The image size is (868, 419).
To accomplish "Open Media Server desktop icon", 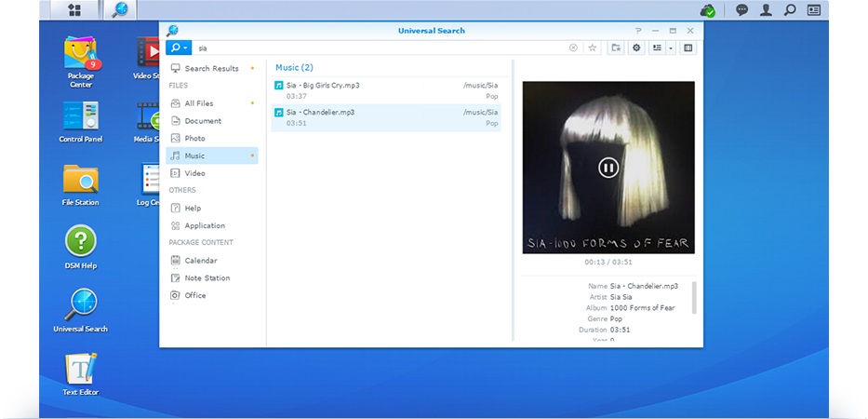I will point(148,122).
